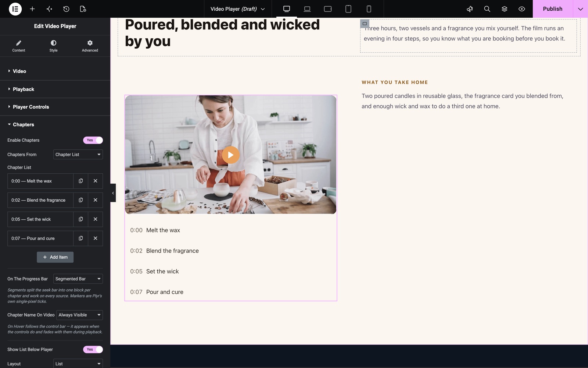Expand the Player Controls section

pos(55,107)
